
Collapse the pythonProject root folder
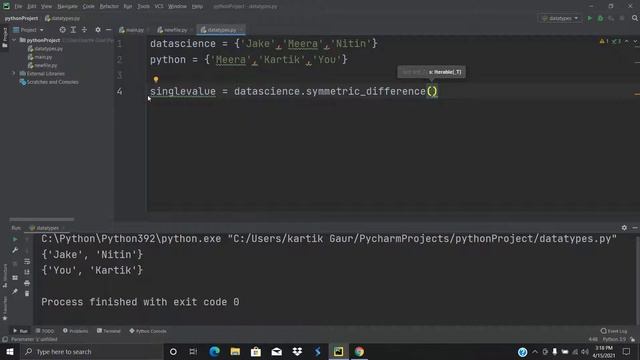pyautogui.click(x=14, y=40)
